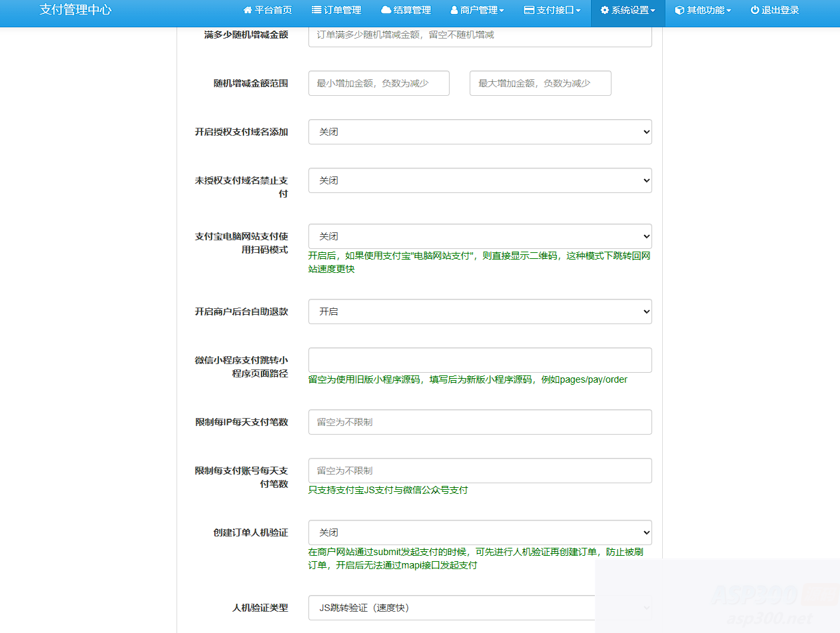Open the 支付宝扫码模式 selection dropdown
840x633 pixels.
click(478, 236)
